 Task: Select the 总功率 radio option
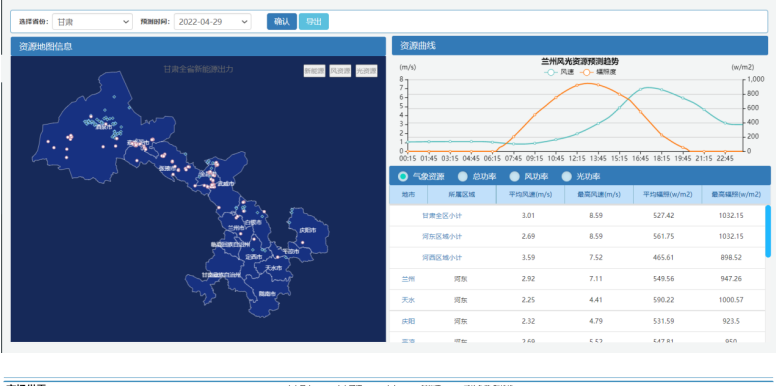point(463,176)
